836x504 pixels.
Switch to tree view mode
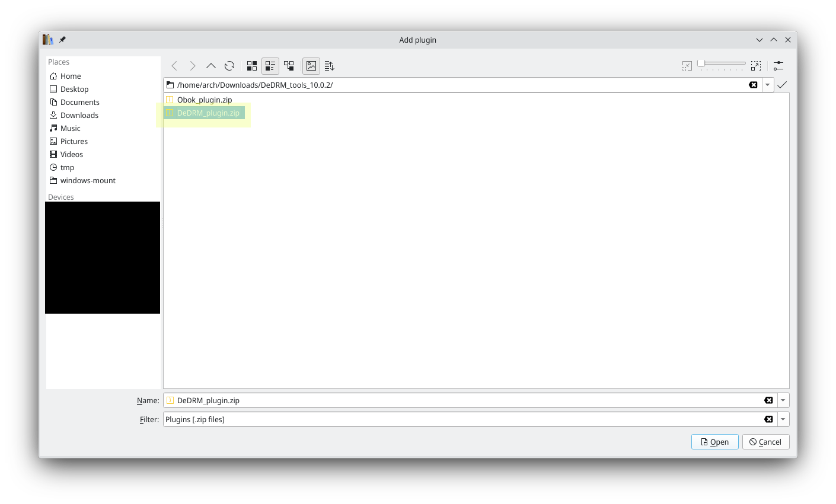(x=289, y=66)
